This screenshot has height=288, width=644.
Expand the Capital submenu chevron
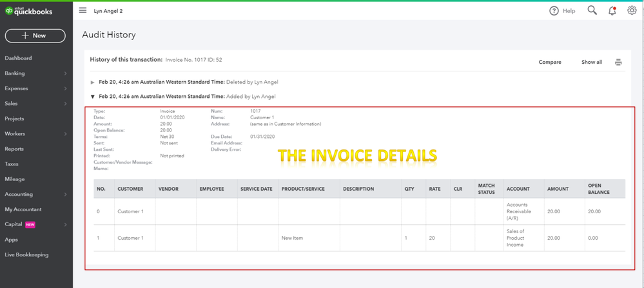(65, 224)
